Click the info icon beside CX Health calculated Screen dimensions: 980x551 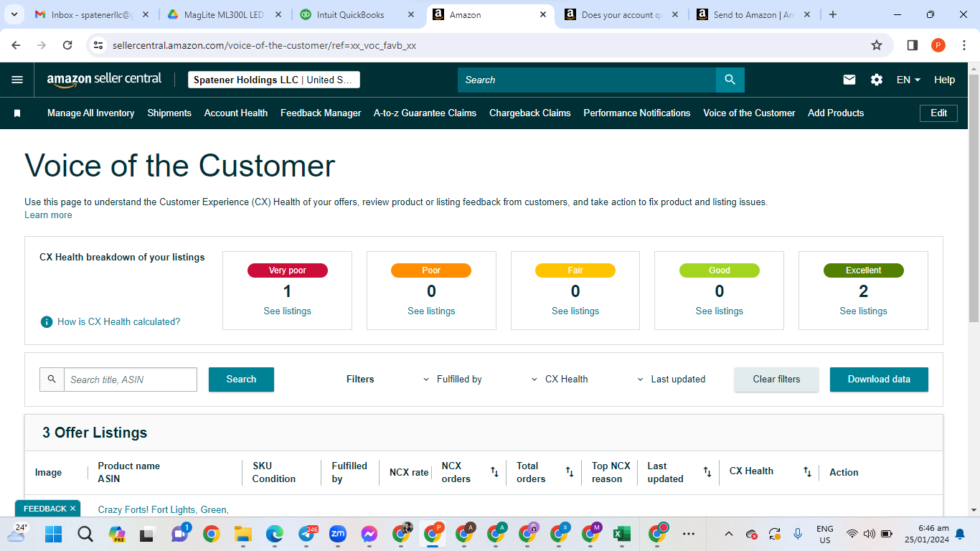point(47,321)
